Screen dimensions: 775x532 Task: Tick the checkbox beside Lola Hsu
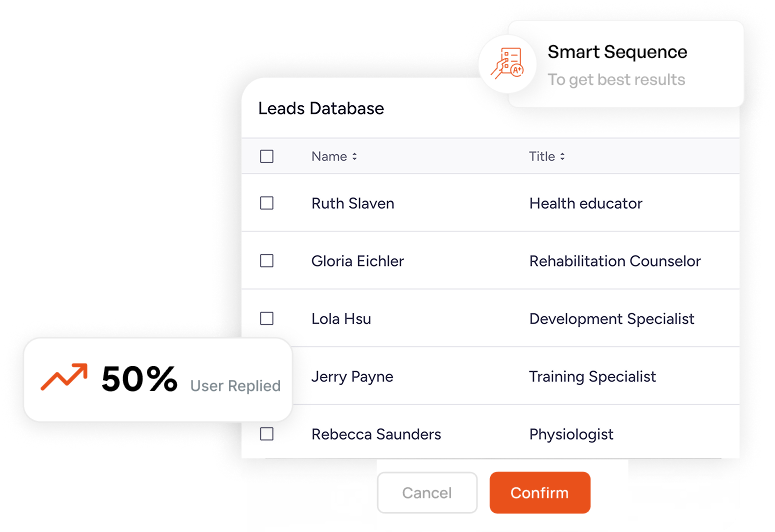267,319
